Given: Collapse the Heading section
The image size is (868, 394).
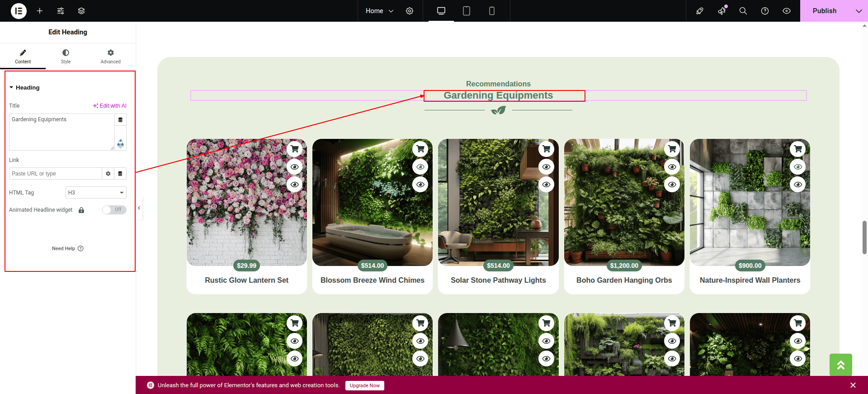Looking at the screenshot, I should 24,88.
